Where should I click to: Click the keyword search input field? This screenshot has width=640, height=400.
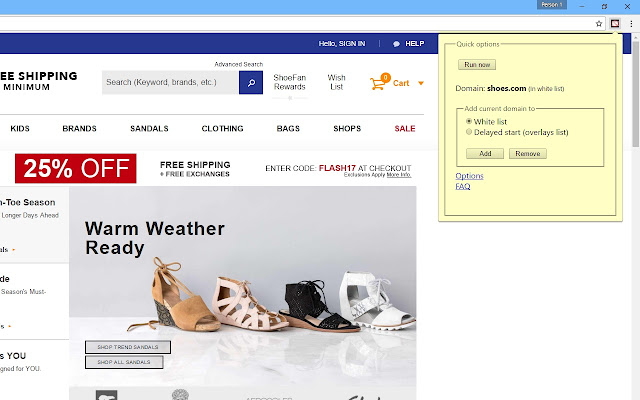[x=170, y=82]
